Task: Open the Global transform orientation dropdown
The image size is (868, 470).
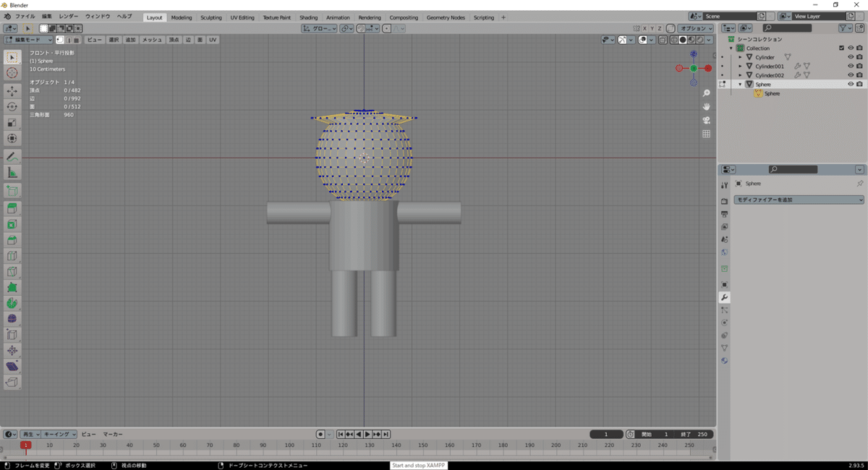Action: [x=319, y=28]
